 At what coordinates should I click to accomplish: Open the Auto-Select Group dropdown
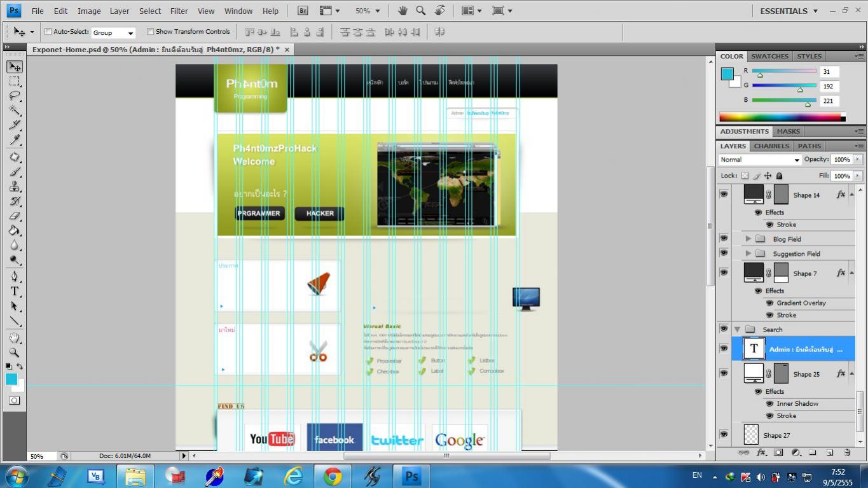(x=114, y=32)
